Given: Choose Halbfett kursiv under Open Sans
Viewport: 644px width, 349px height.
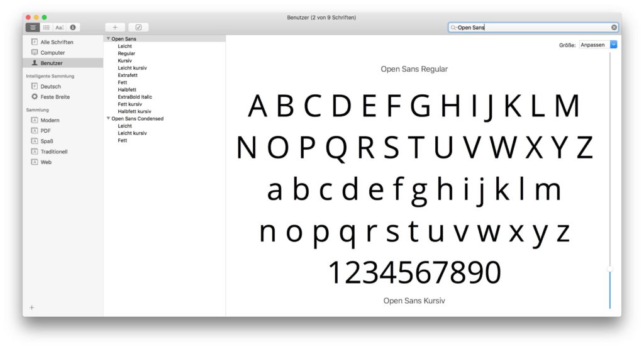Looking at the screenshot, I should pyautogui.click(x=134, y=111).
